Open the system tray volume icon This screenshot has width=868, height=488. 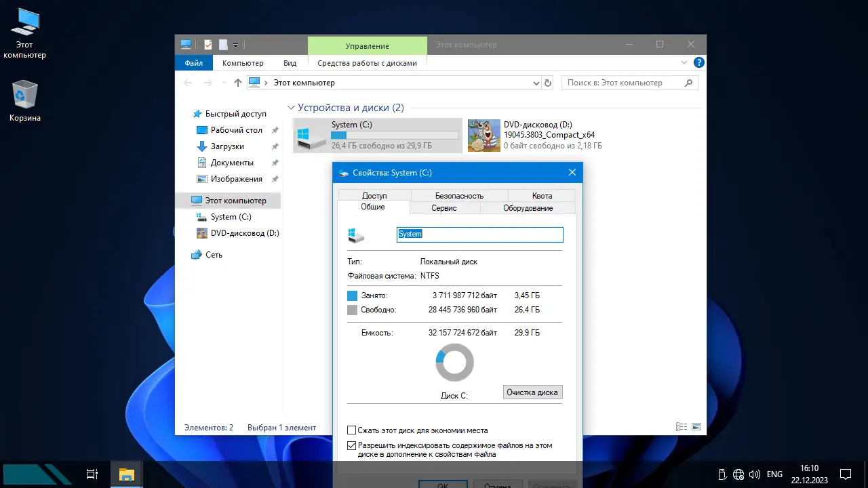click(x=754, y=474)
